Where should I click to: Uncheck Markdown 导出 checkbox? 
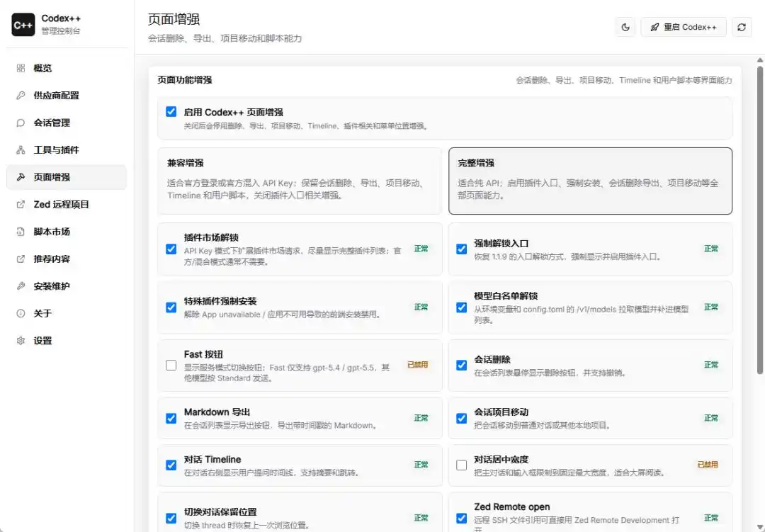[171, 418]
